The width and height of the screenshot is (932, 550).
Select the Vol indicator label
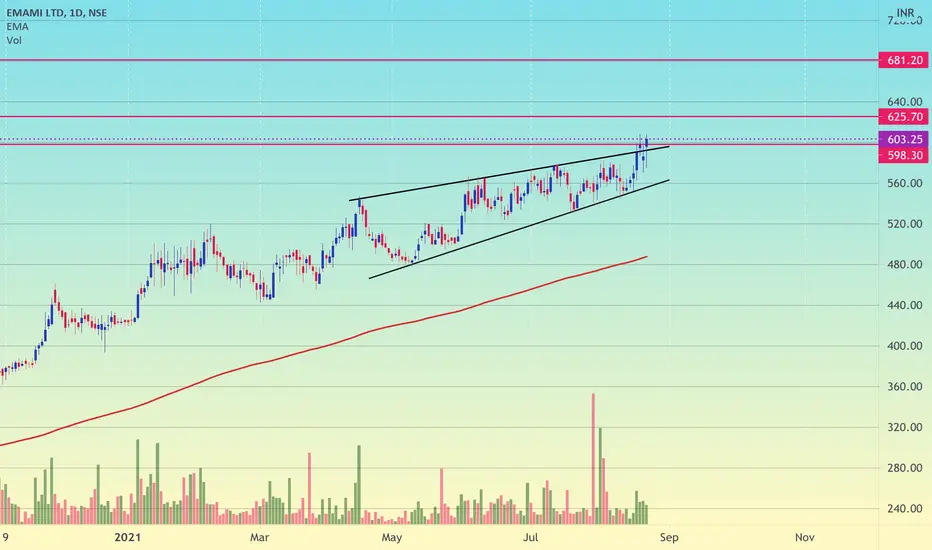click(14, 40)
